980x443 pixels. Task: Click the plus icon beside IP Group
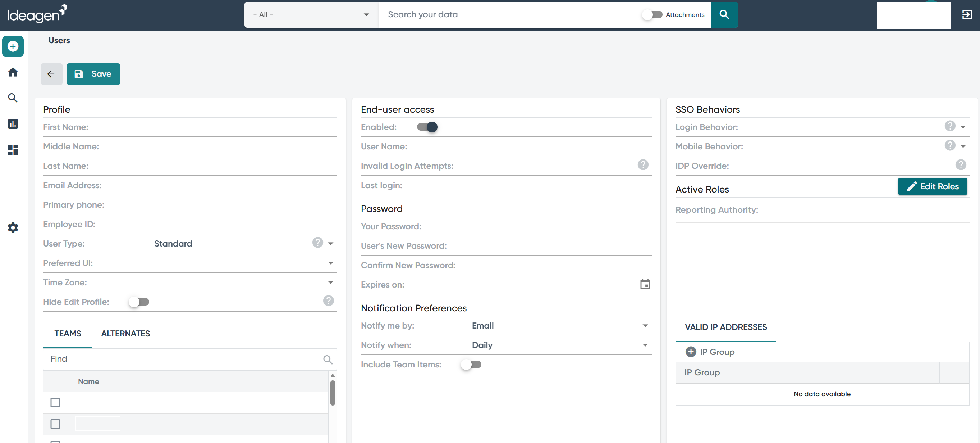point(691,352)
